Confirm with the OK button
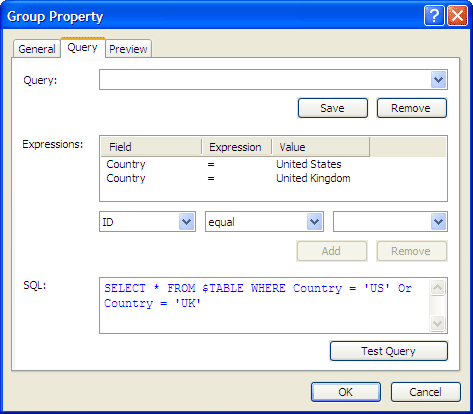The width and height of the screenshot is (473, 414). click(346, 392)
